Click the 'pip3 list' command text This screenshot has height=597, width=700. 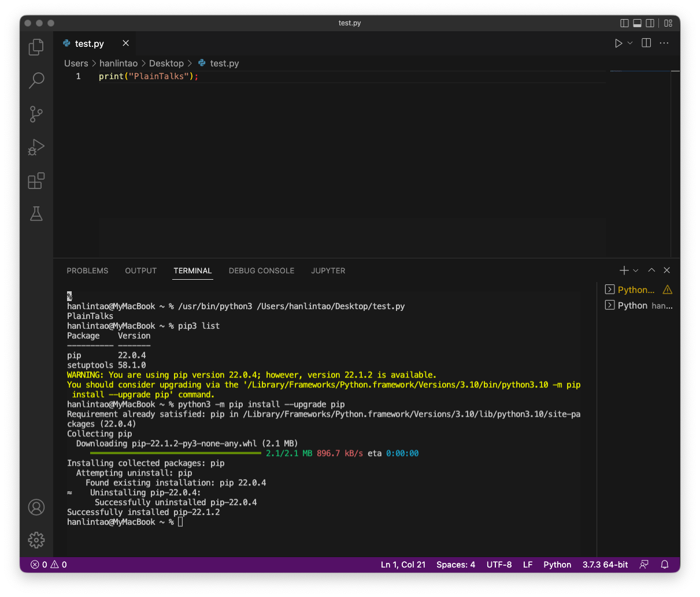click(199, 326)
